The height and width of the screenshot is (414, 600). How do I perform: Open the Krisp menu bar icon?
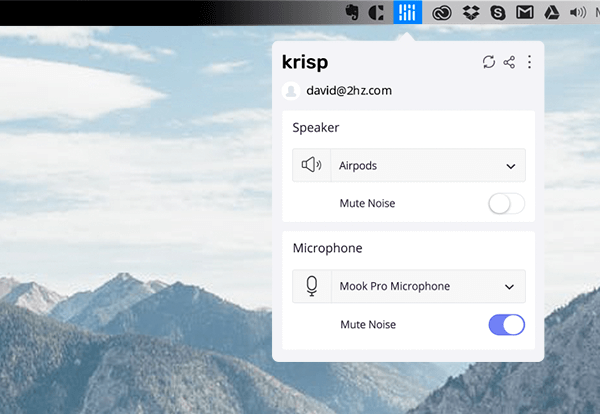(408, 12)
